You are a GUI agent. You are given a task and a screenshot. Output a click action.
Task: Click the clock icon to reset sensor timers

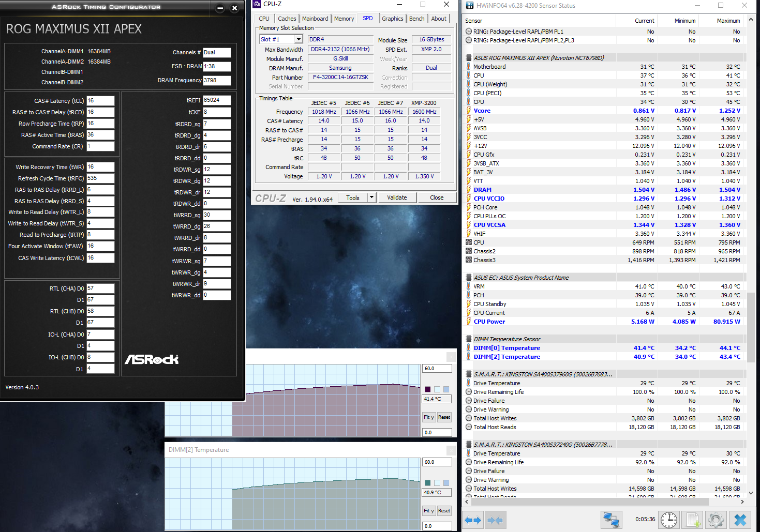point(669,520)
